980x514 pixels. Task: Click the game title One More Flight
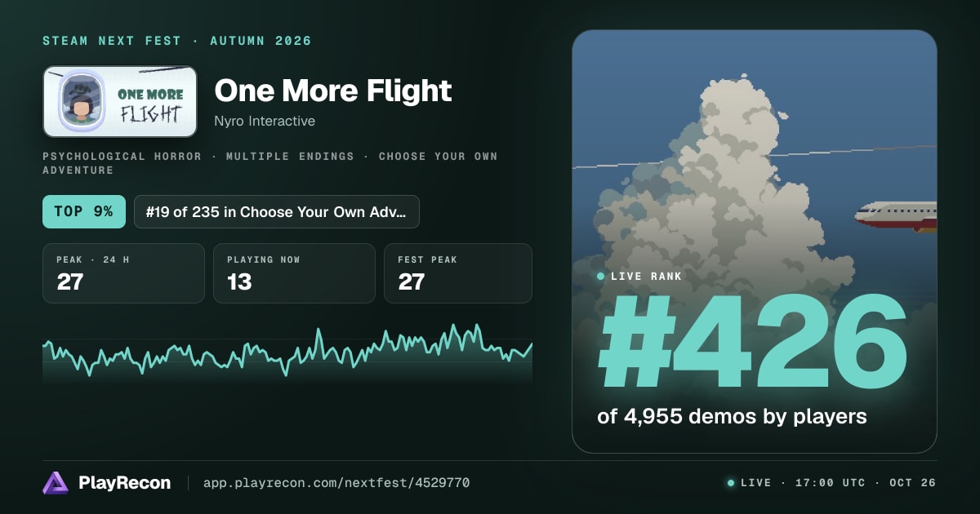point(333,91)
